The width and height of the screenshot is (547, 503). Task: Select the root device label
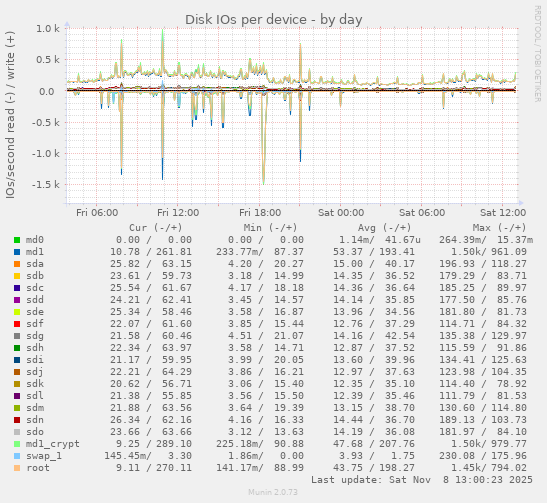[38, 468]
